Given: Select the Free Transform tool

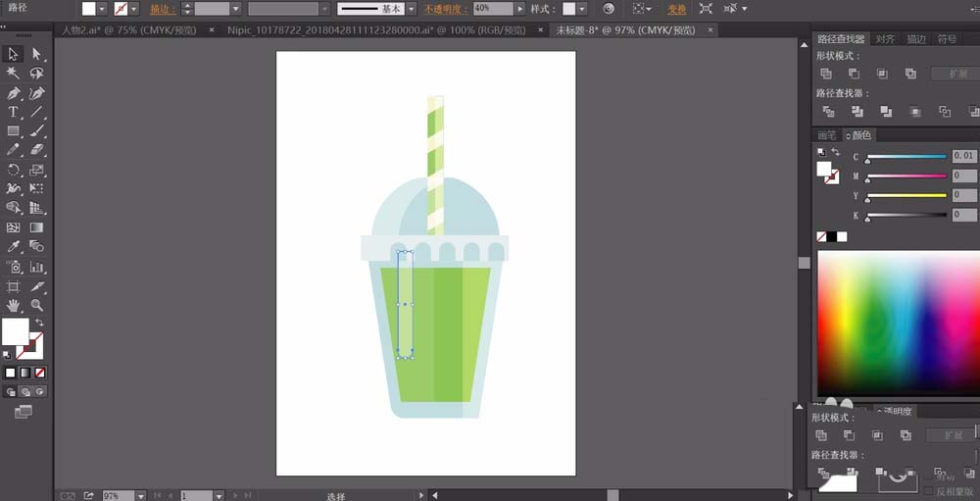Looking at the screenshot, I should coord(37,188).
